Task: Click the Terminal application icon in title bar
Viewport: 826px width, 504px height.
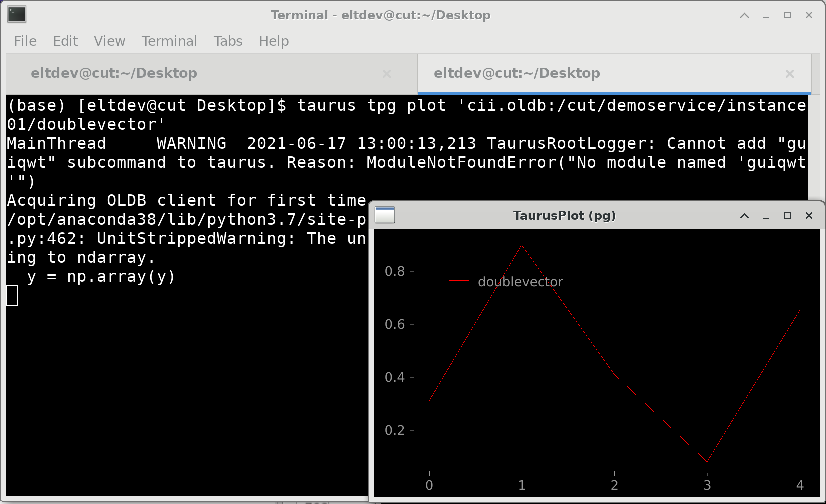Action: [x=16, y=15]
